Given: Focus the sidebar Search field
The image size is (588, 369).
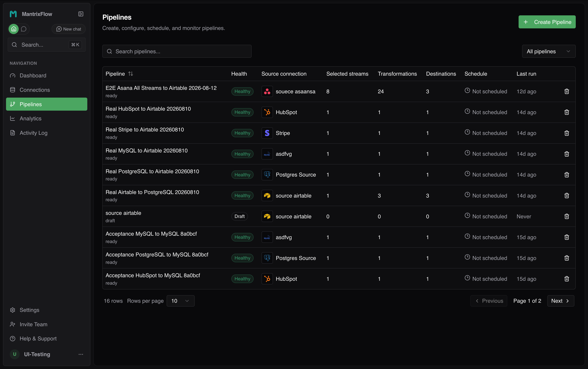Looking at the screenshot, I should click(47, 45).
